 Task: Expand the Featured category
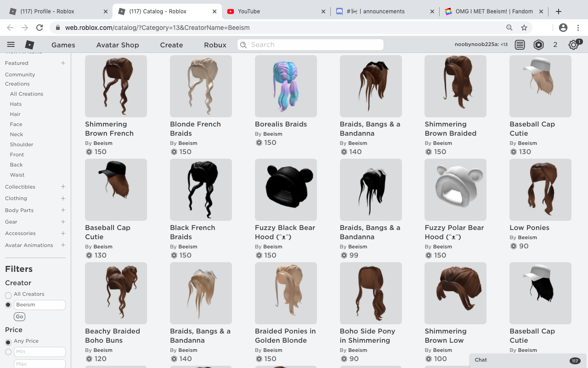click(63, 63)
